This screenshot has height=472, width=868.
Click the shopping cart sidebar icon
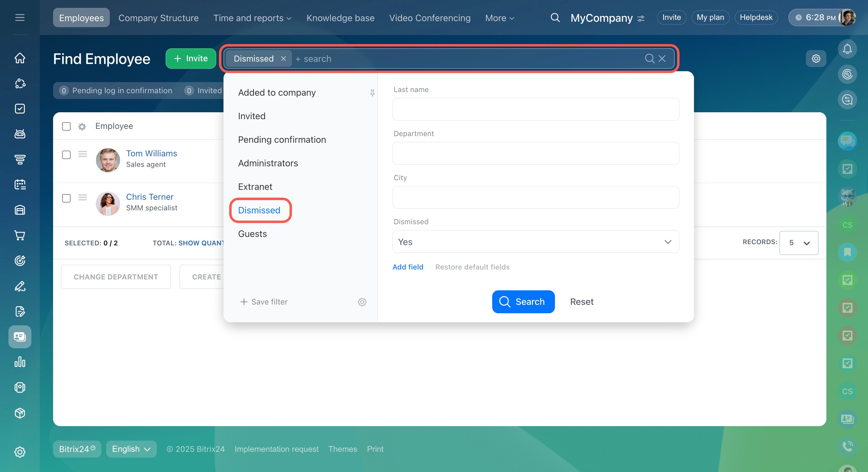[x=20, y=235]
